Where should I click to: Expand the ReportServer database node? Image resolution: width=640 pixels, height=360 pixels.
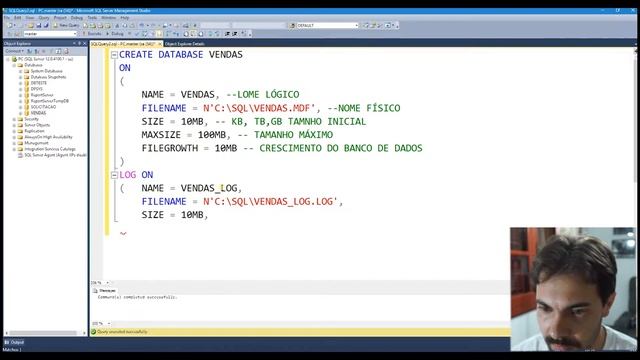tap(20, 95)
